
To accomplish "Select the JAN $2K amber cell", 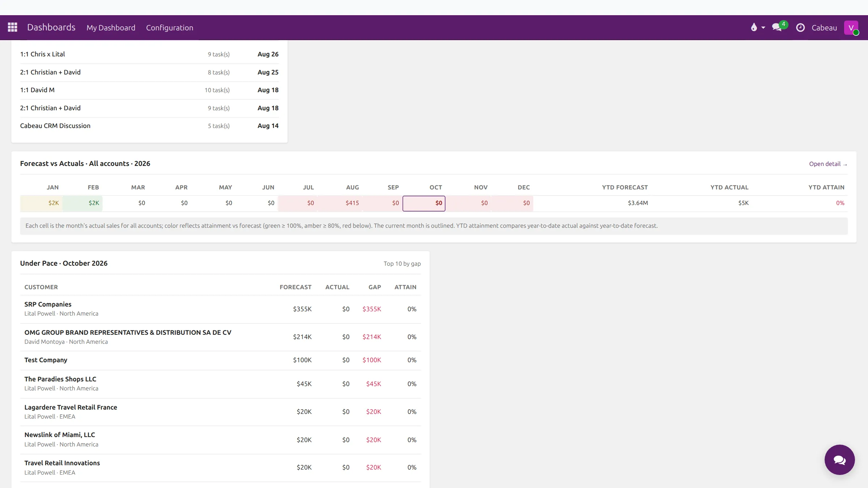I will tap(41, 203).
